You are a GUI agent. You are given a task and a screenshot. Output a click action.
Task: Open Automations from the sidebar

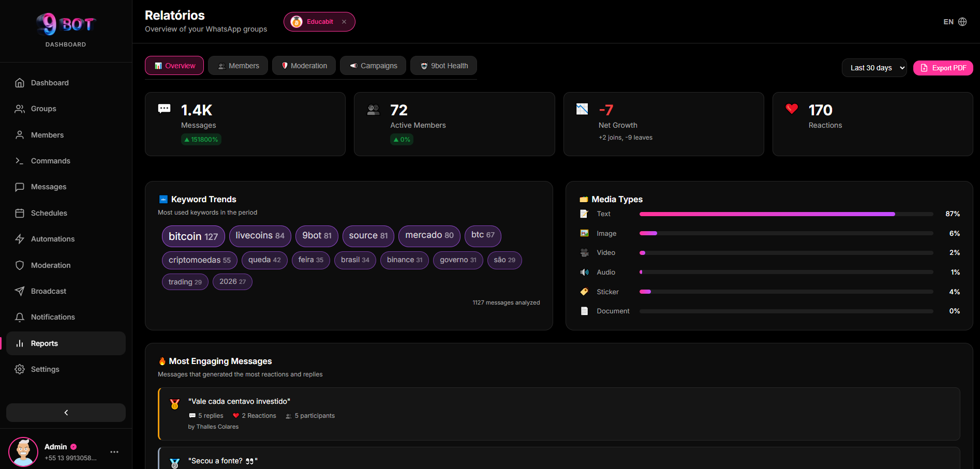(x=52, y=238)
